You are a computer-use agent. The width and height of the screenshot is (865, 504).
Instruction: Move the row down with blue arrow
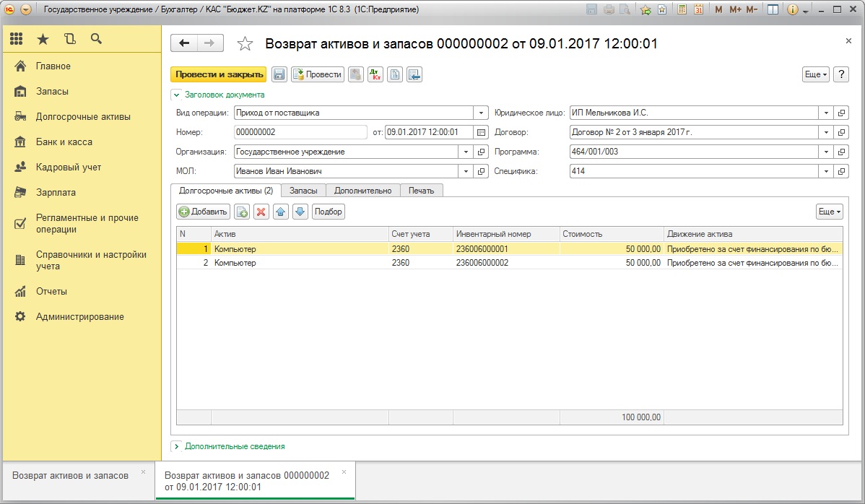[x=300, y=212]
